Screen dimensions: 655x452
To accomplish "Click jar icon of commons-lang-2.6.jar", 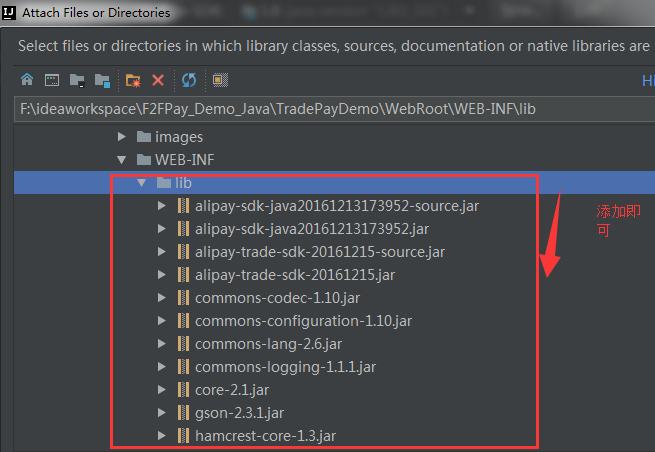I will tap(183, 343).
